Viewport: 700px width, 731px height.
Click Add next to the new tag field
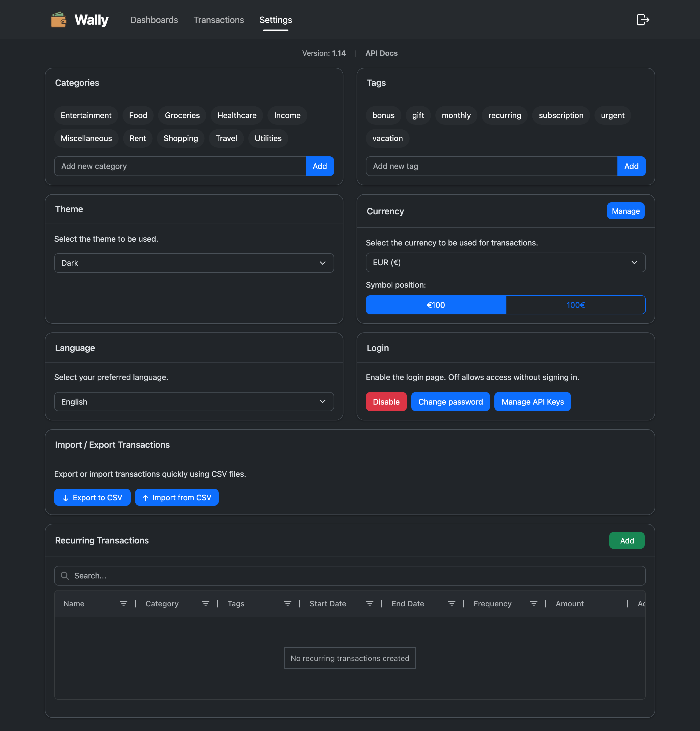coord(631,166)
